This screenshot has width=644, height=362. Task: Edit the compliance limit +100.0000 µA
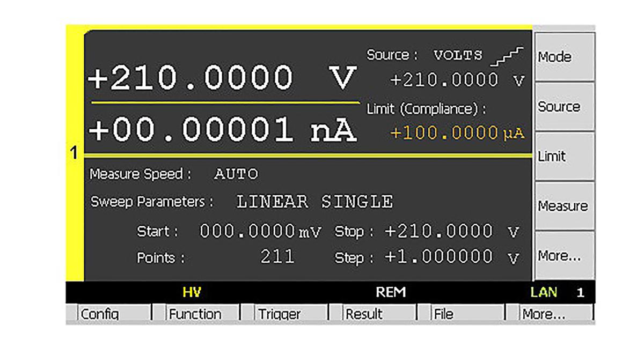(457, 132)
